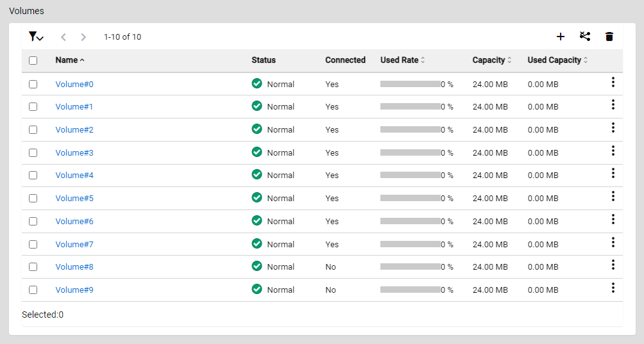
Task: Check the select-all checkbox in header
Action: [33, 61]
